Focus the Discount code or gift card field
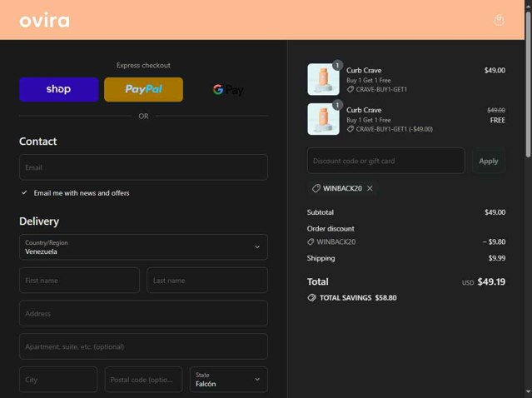Viewport: 532px width, 398px height. (386, 161)
